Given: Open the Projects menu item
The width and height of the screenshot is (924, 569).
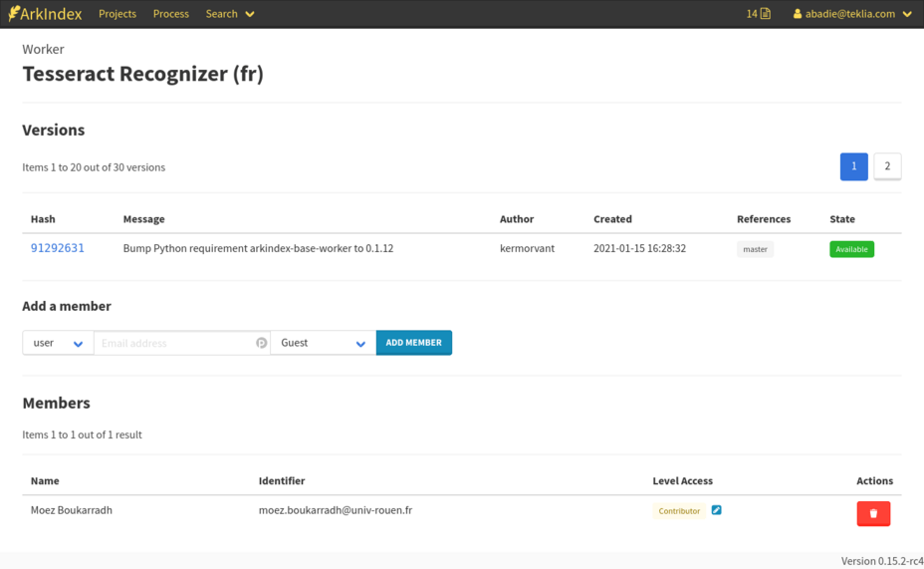Looking at the screenshot, I should pyautogui.click(x=117, y=14).
